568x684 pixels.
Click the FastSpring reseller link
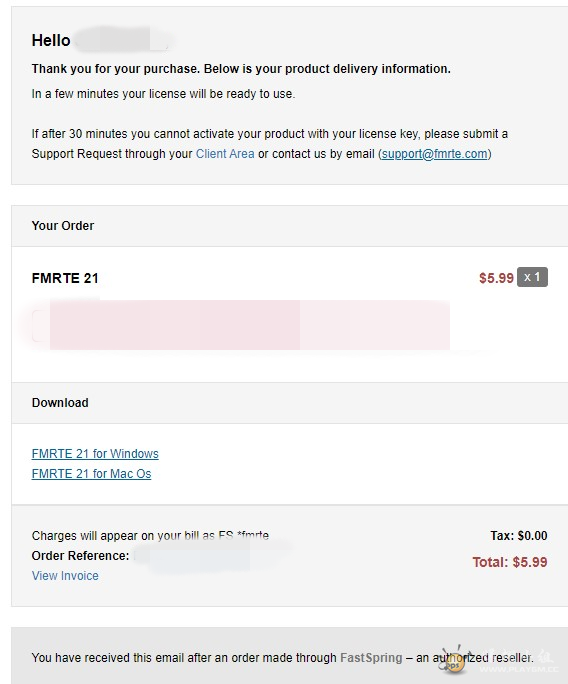(371, 657)
